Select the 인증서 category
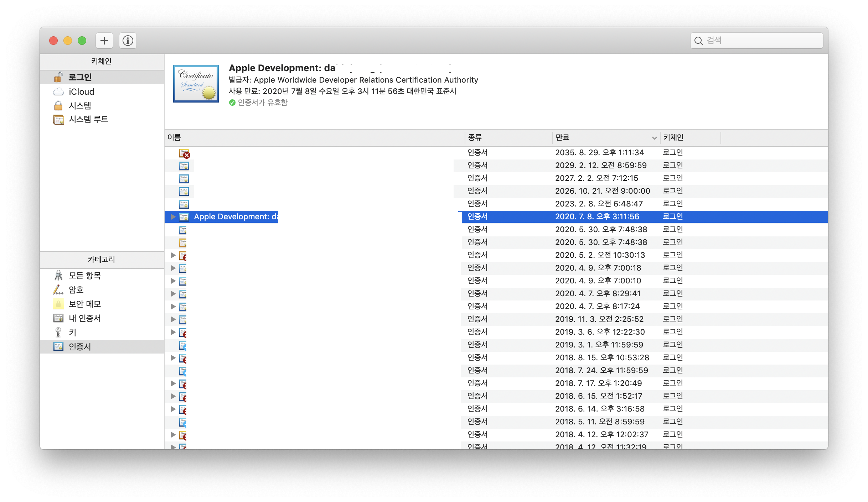Image resolution: width=868 pixels, height=502 pixels. pos(80,347)
